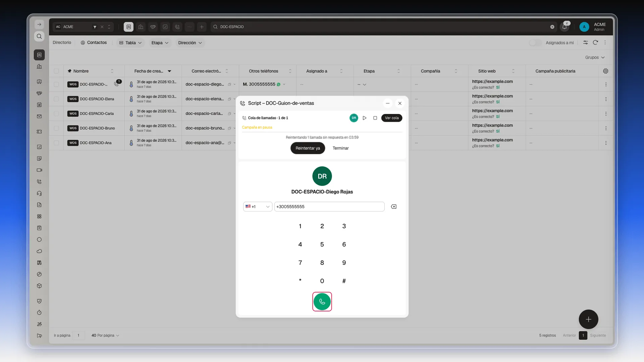The image size is (644, 362).
Task: Toggle Asignados a mí switch
Action: coord(535,43)
